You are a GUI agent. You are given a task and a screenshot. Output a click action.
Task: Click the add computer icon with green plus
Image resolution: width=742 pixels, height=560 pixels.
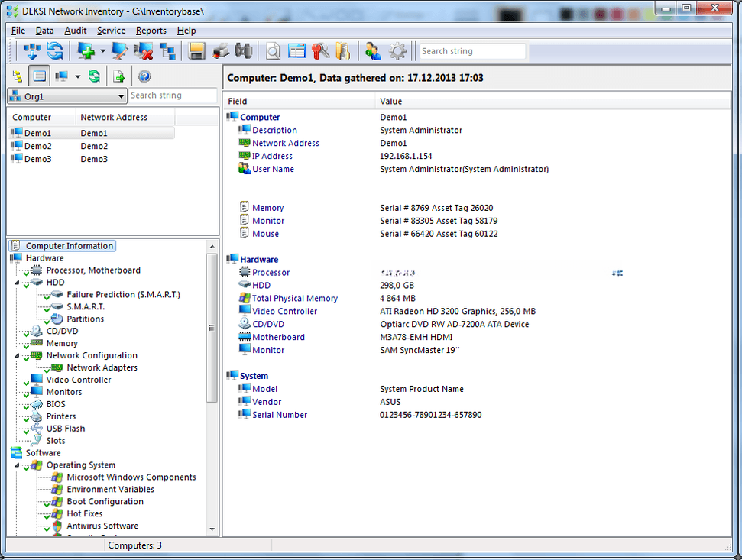click(x=86, y=51)
